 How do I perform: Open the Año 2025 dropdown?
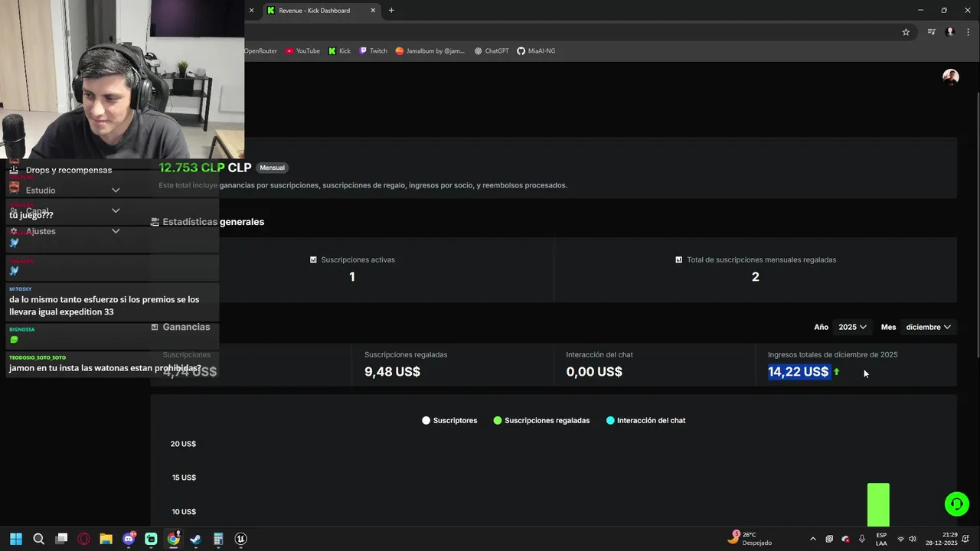pyautogui.click(x=852, y=327)
